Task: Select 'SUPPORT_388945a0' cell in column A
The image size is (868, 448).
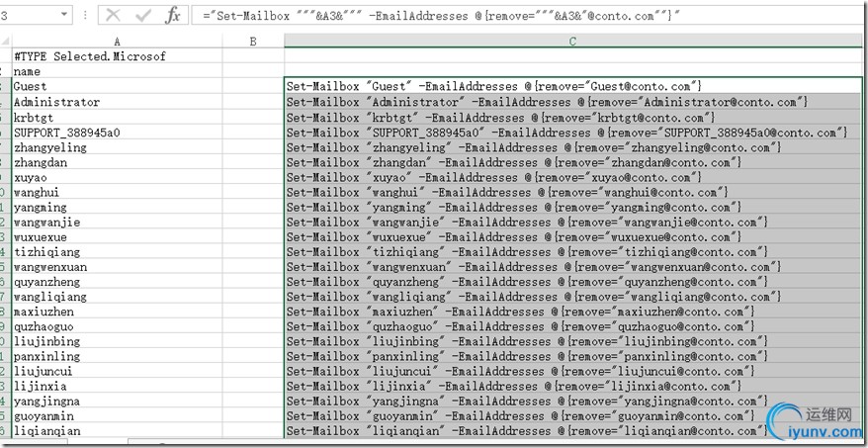Action: tap(118, 133)
